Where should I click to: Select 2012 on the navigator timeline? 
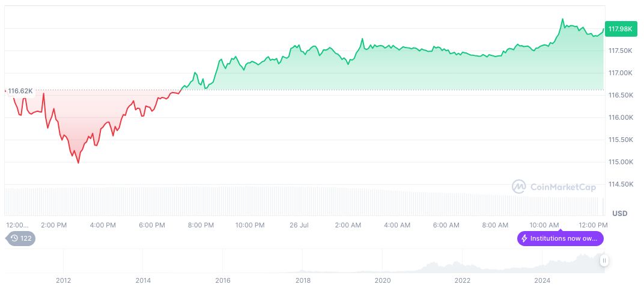click(64, 280)
